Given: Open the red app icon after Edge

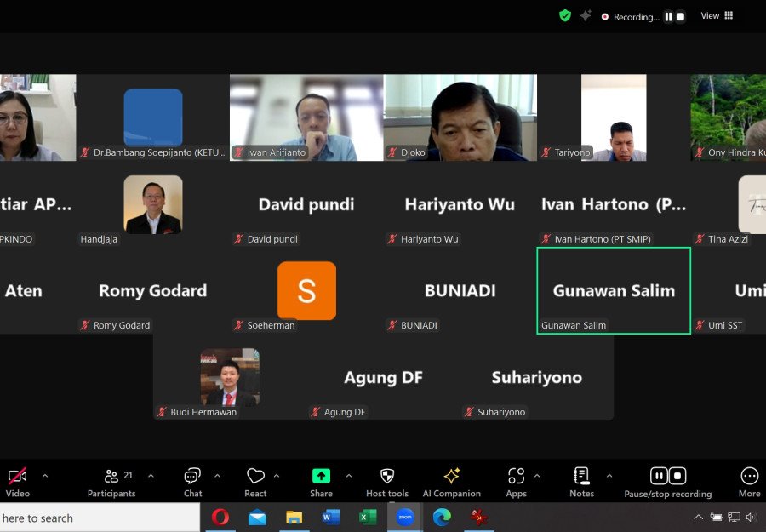Looking at the screenshot, I should [x=478, y=517].
